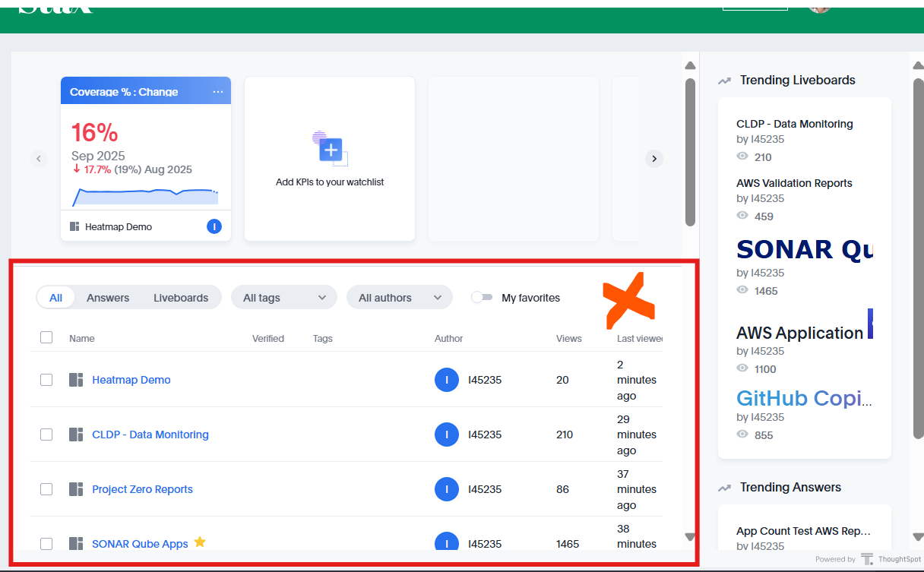This screenshot has width=924, height=572.
Task: Click the right sidebar scrollbar thumb
Action: point(917,257)
